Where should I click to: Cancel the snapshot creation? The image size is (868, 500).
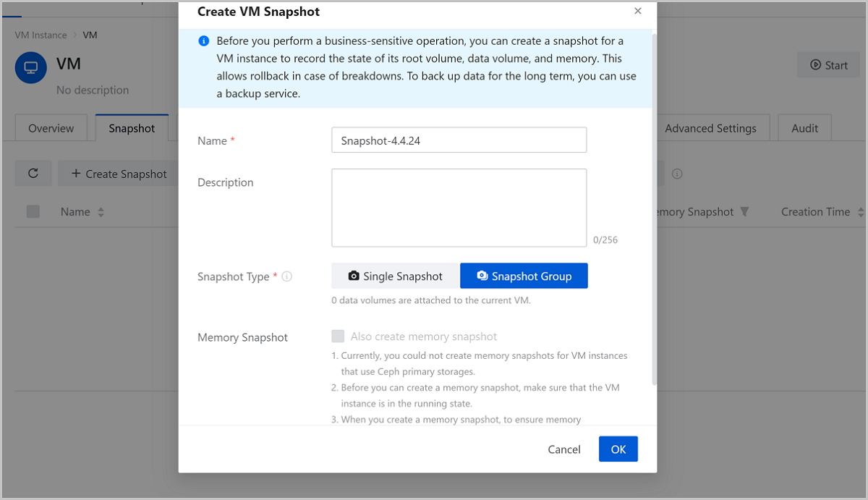564,449
